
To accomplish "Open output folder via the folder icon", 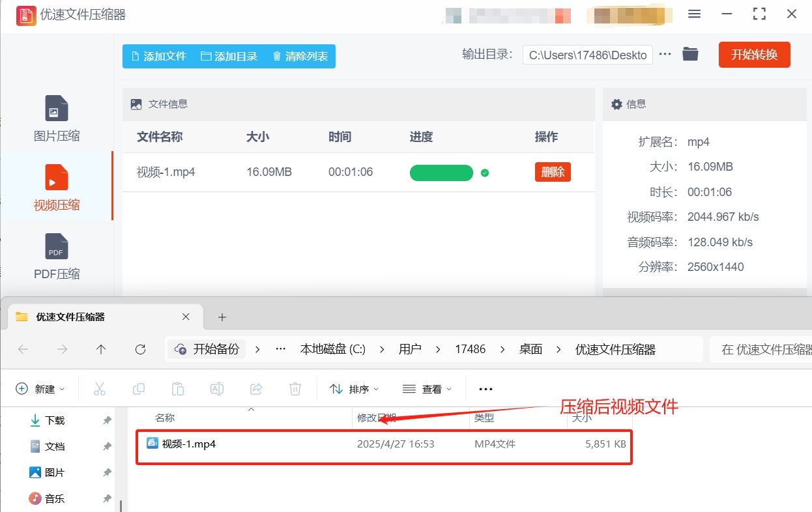I will coord(690,55).
